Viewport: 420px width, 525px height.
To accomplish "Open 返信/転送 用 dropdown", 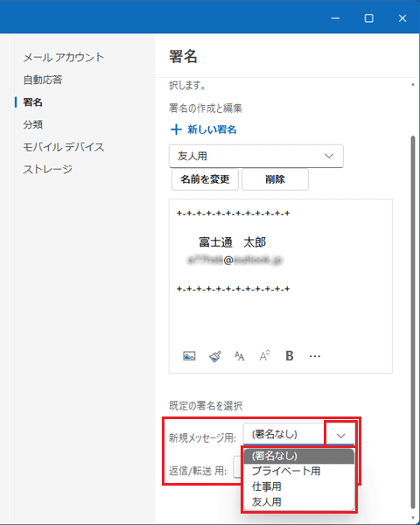I will [237, 468].
